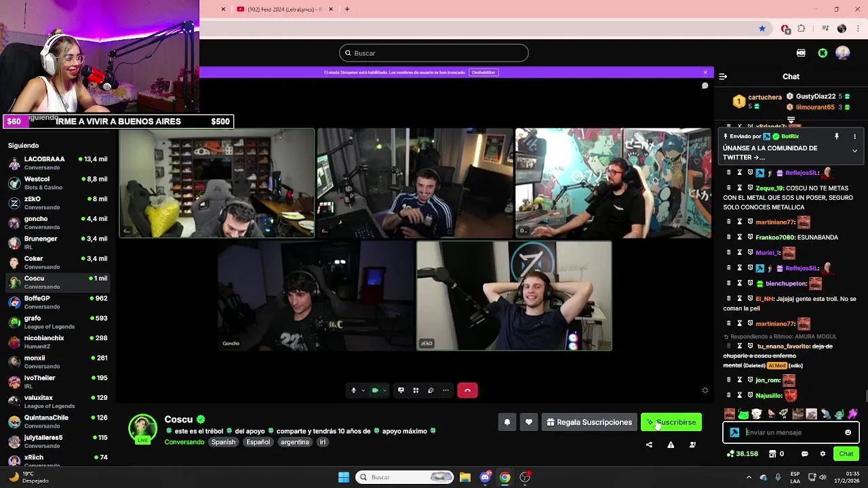
Task: Switch call layout with the grid icon
Action: (x=416, y=390)
